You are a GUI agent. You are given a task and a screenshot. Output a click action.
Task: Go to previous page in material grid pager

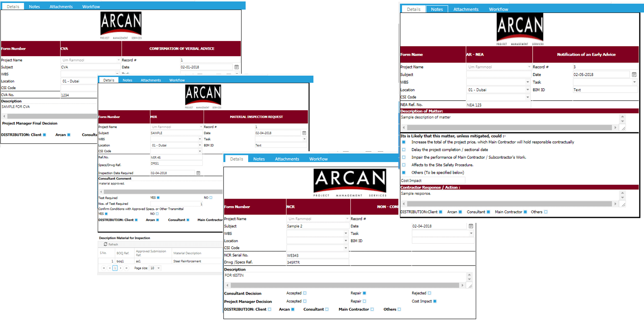(x=109, y=268)
